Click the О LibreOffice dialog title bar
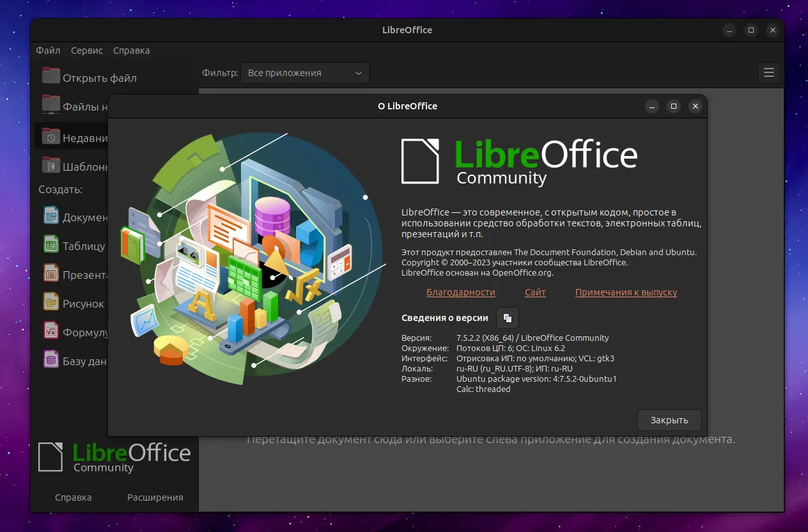 pos(407,106)
